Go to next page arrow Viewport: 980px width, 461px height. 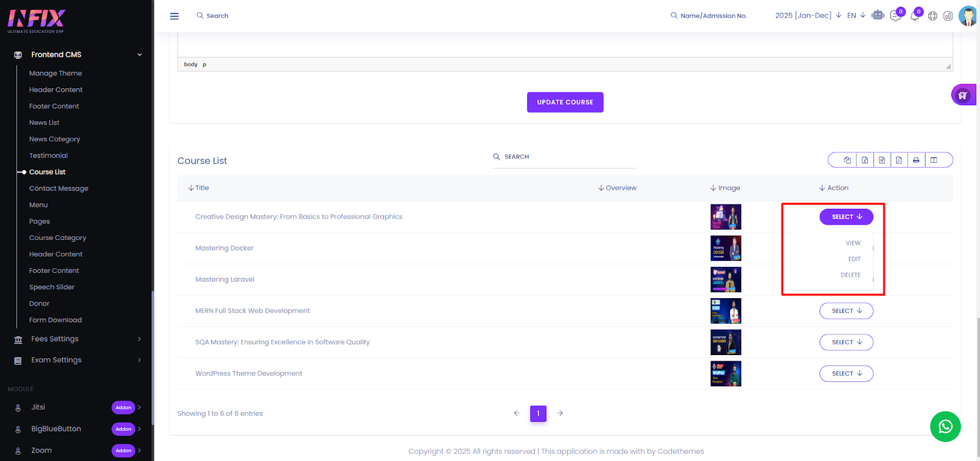pos(560,413)
